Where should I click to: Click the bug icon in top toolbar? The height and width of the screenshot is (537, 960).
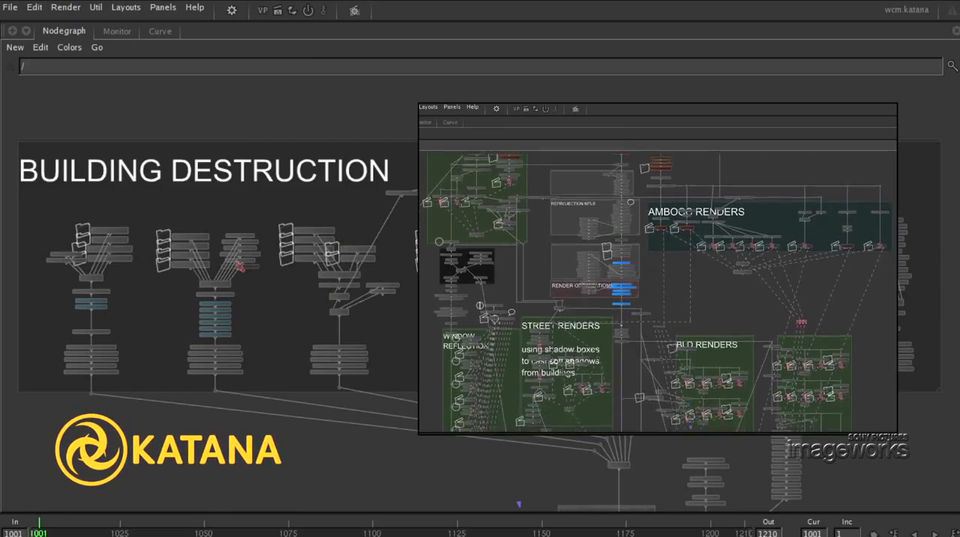tap(355, 10)
